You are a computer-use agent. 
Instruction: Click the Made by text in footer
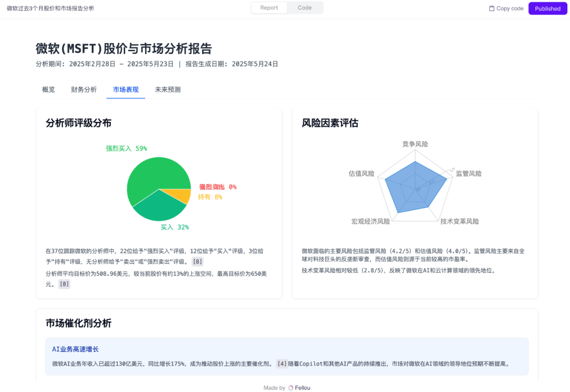(x=274, y=388)
